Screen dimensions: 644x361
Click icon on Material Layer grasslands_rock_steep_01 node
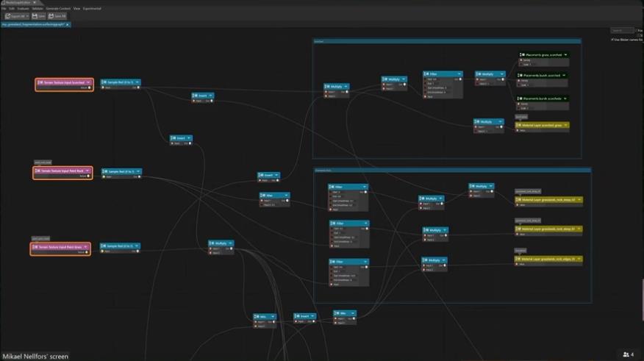click(x=518, y=229)
